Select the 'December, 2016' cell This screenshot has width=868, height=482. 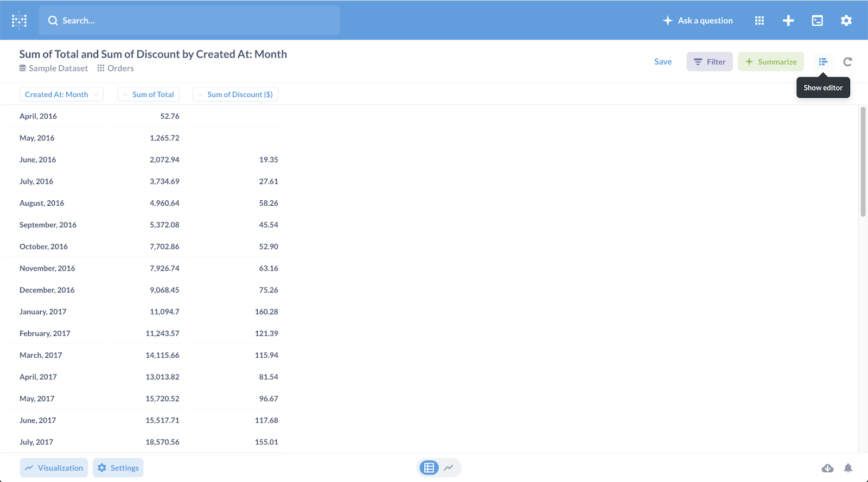click(47, 290)
